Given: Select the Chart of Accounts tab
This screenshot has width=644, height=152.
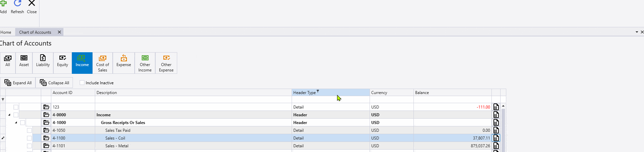Looking at the screenshot, I should [35, 32].
